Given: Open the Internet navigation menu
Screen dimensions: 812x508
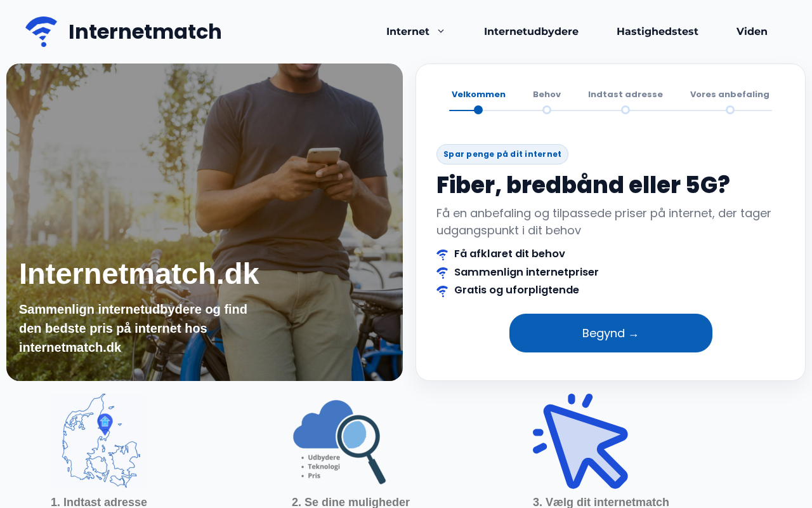Looking at the screenshot, I should click(x=408, y=31).
